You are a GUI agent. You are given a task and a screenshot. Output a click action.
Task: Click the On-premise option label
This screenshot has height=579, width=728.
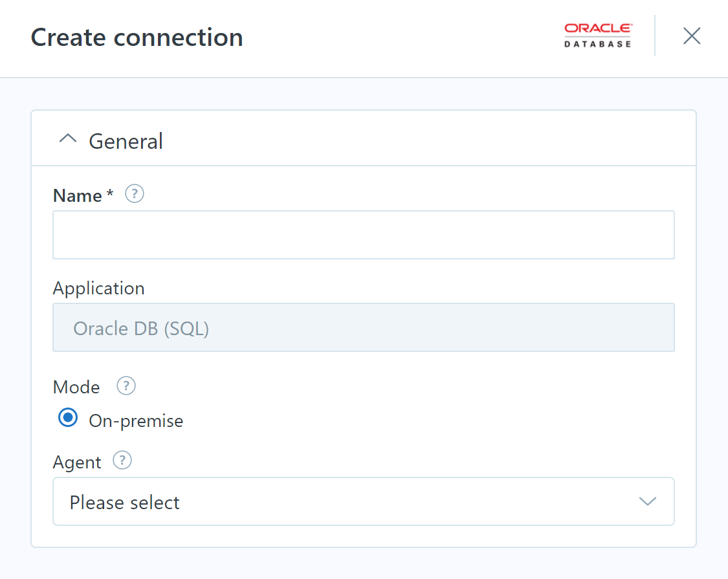[135, 421]
